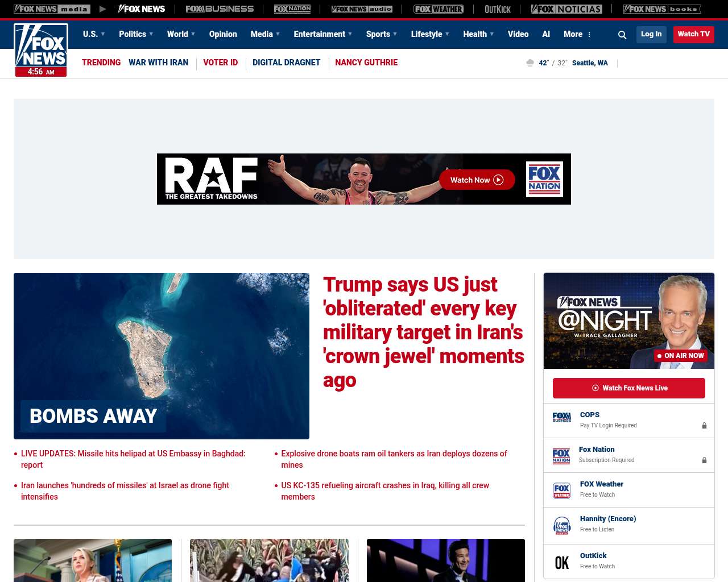This screenshot has width=728, height=582.
Task: Click Watch Now on the RAF banner
Action: [x=477, y=180]
